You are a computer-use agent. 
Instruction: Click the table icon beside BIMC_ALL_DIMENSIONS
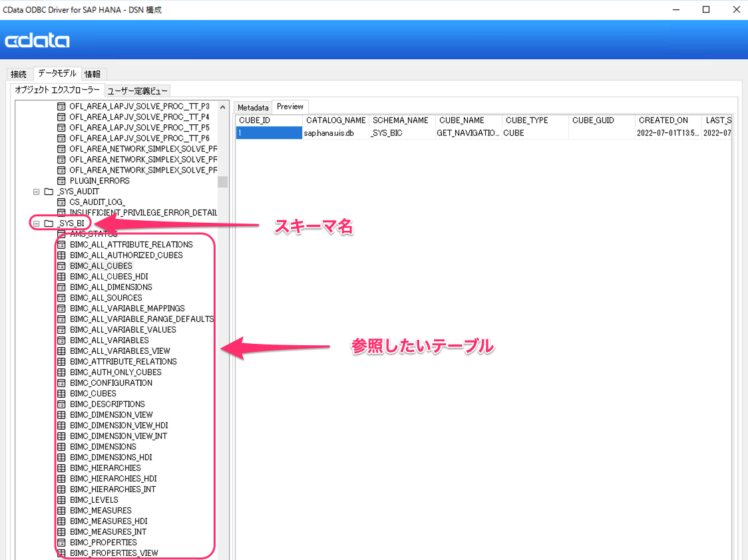(x=61, y=287)
